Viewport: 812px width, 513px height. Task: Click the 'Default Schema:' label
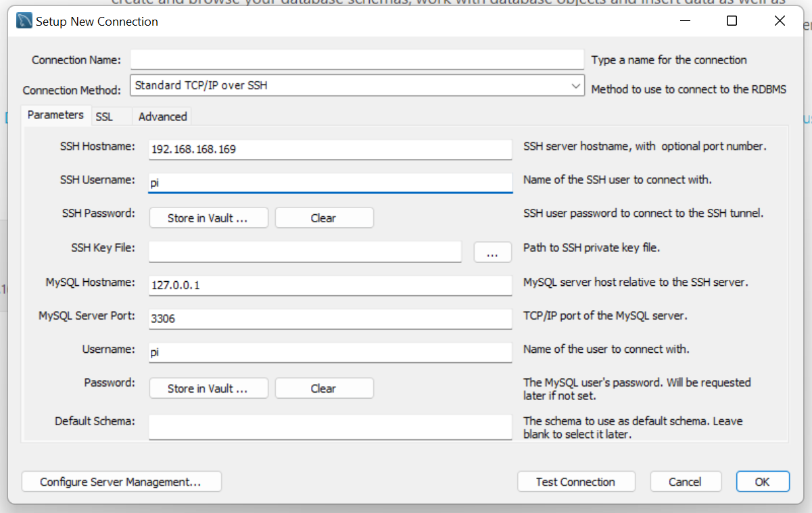[95, 421]
